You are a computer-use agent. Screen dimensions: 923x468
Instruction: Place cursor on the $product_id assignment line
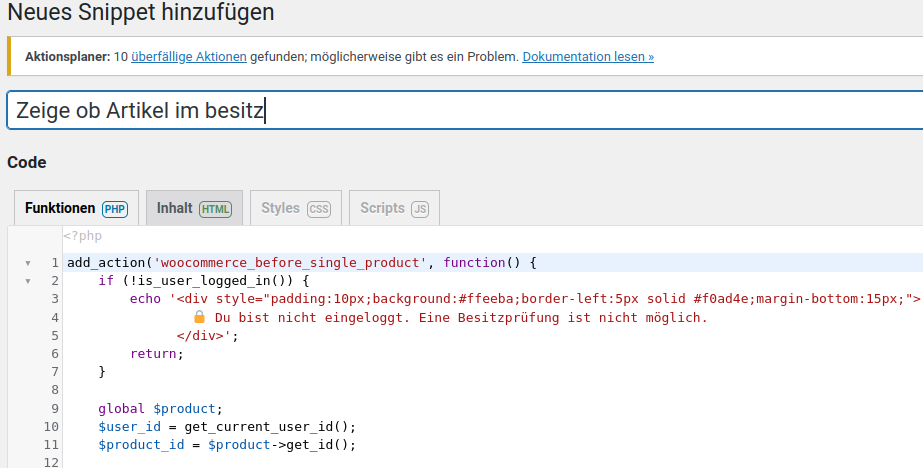click(227, 444)
